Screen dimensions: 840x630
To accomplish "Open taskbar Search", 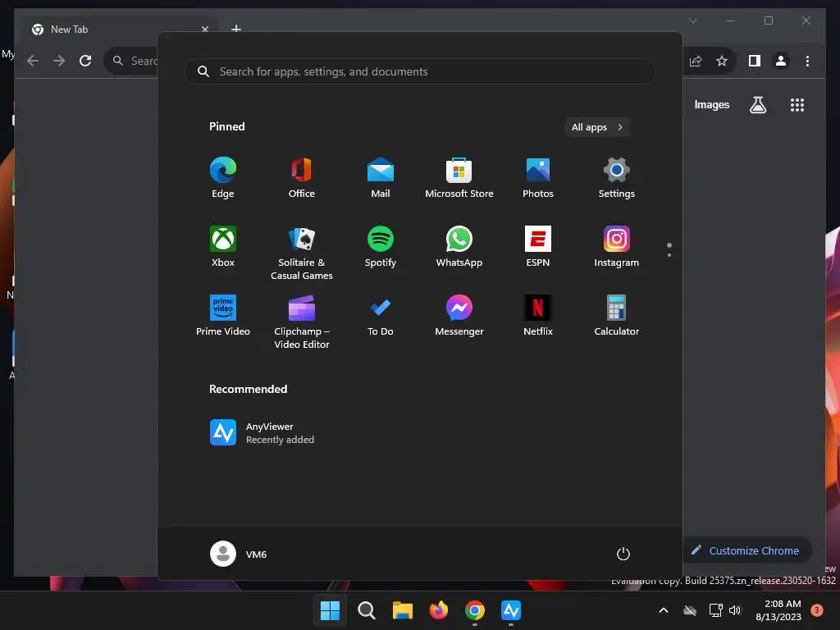I will pyautogui.click(x=367, y=610).
